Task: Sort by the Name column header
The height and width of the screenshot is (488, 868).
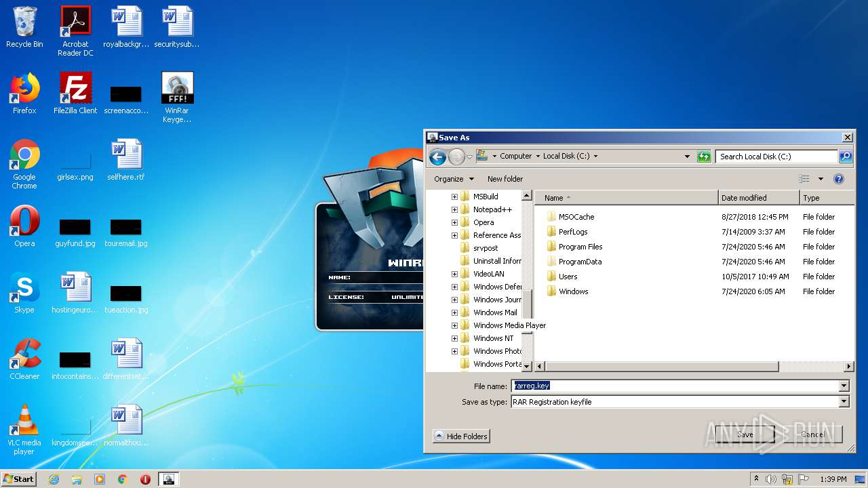Action: pyautogui.click(x=627, y=198)
